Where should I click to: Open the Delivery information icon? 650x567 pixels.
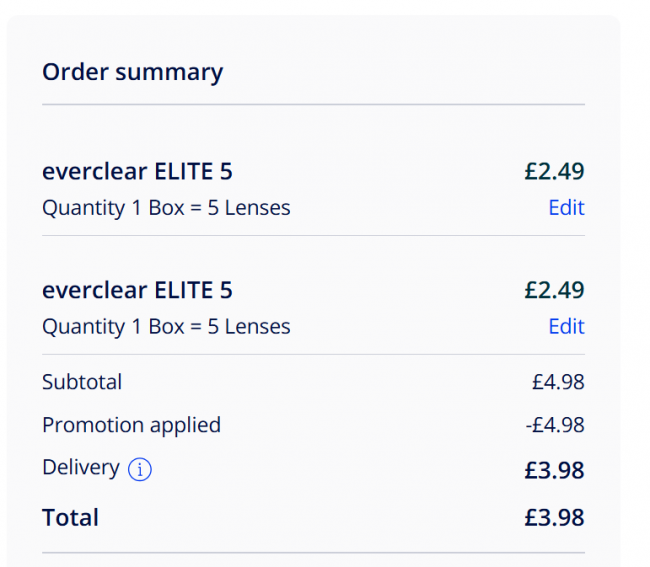140,469
